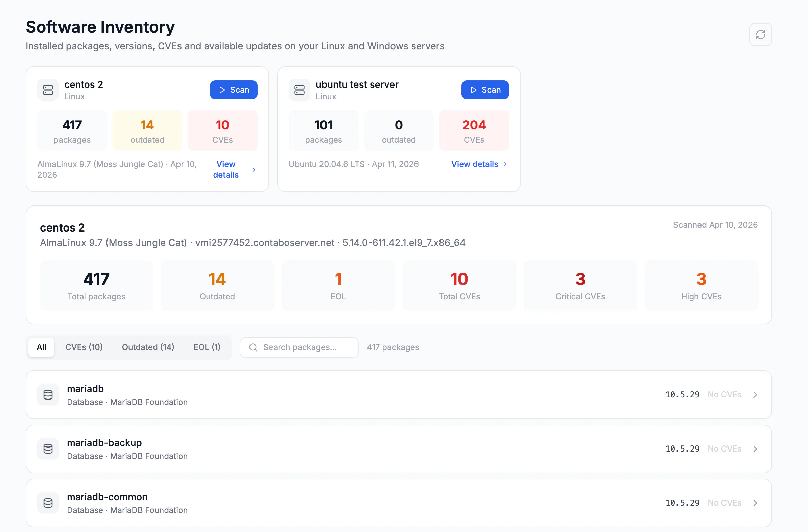Click the 204 CVEs tile for ubuntu

(474, 130)
